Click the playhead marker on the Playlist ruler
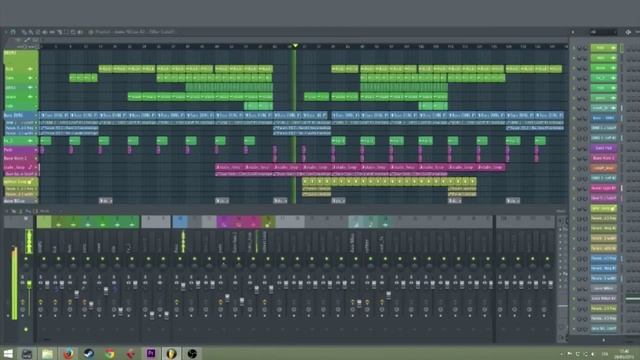Image resolution: width=640 pixels, height=360 pixels. pyautogui.click(x=295, y=45)
